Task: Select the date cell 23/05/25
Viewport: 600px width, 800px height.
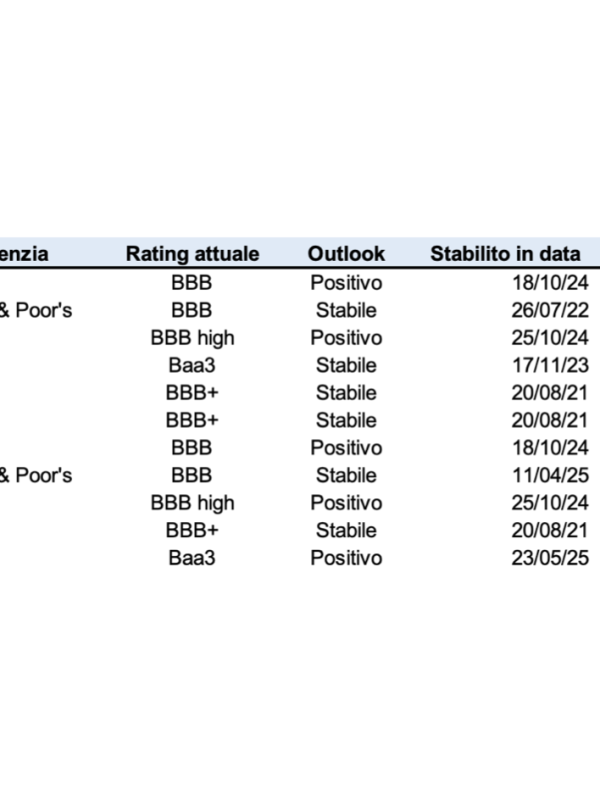Action: coord(550,558)
